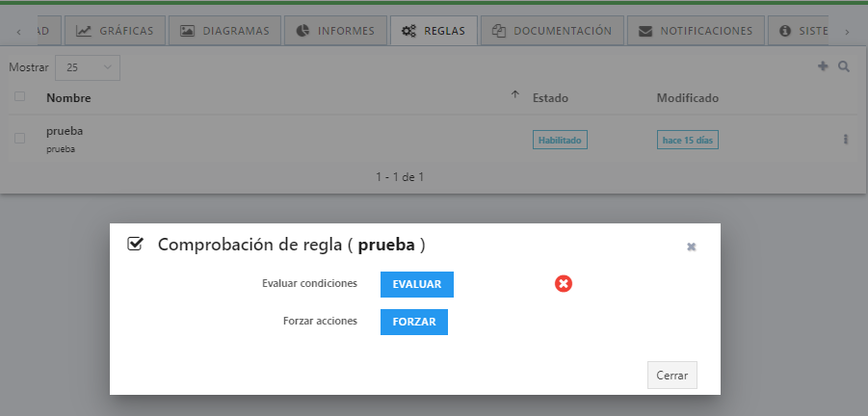Click the Habilitado status badge

(560, 140)
